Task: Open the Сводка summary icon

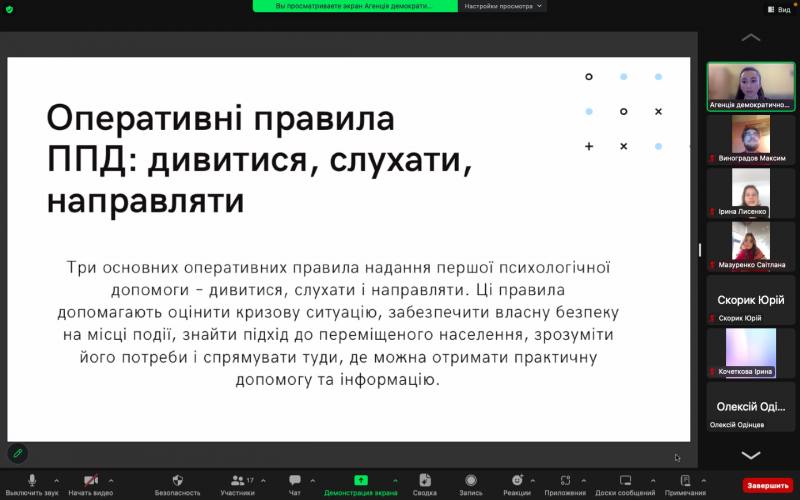Action: coord(425,481)
